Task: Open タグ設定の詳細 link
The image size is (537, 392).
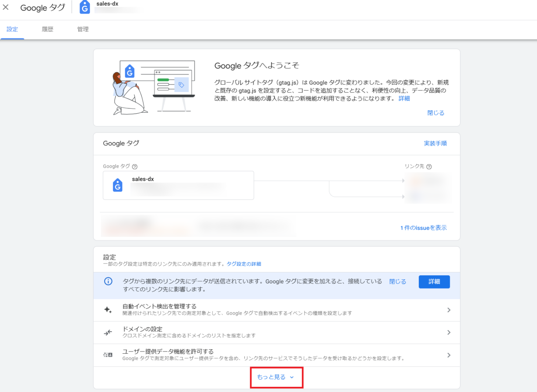Action: 244,264
